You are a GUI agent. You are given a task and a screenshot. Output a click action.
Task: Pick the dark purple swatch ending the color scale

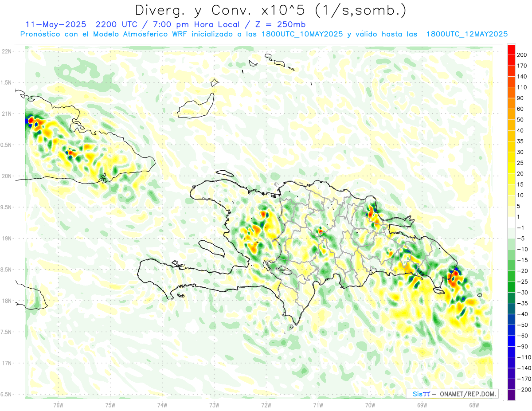(511, 395)
